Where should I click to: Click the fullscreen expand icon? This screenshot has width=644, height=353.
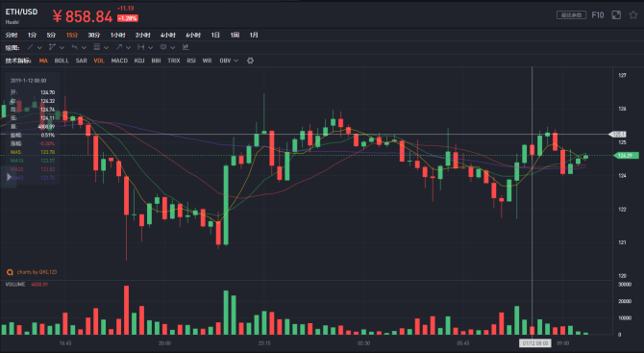click(616, 15)
